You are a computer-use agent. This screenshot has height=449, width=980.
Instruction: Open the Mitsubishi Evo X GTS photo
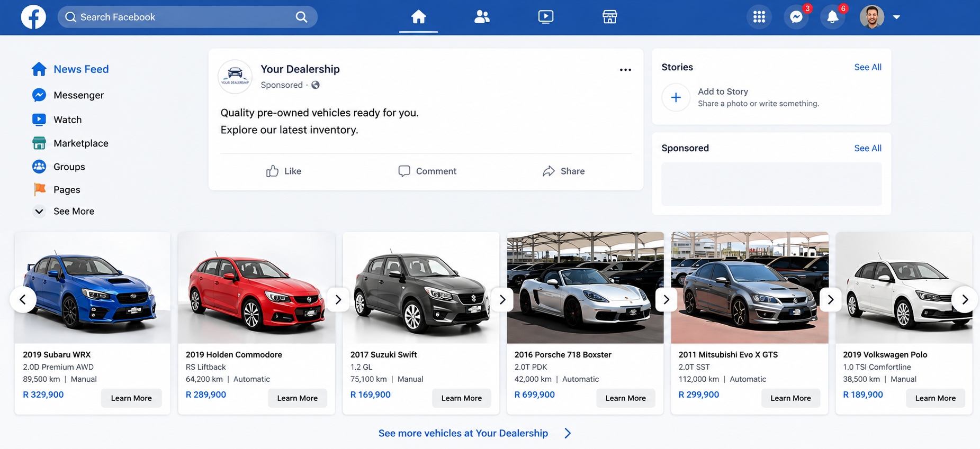point(750,288)
